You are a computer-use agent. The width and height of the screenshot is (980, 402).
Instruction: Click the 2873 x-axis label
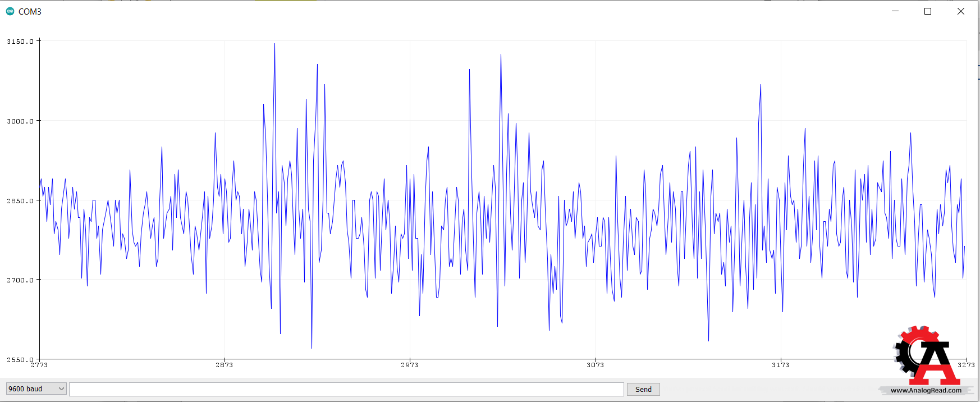tap(225, 365)
